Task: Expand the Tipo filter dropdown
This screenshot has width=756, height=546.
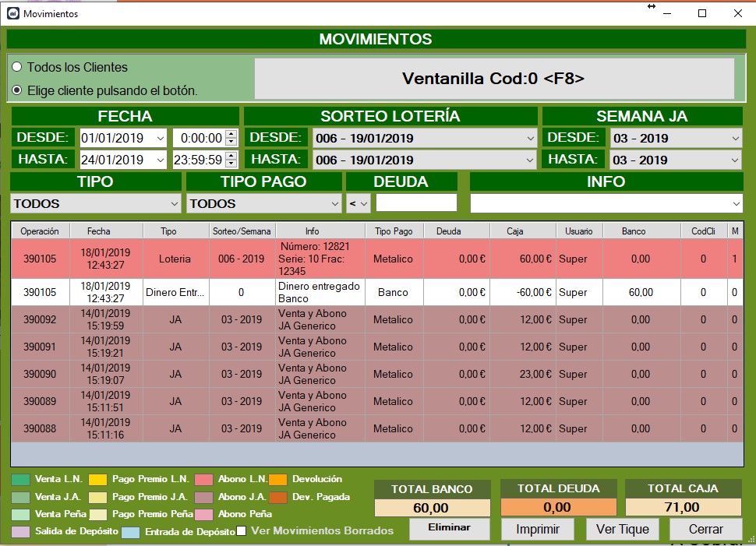Action: pyautogui.click(x=174, y=204)
